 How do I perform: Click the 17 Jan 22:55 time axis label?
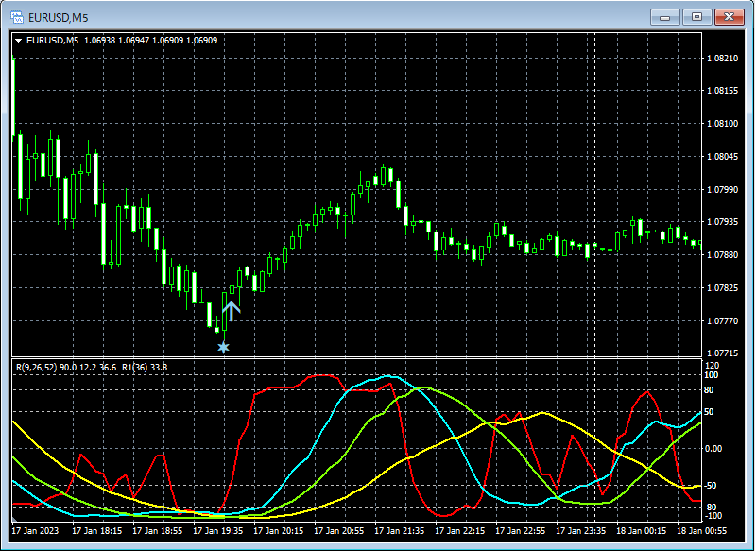(x=521, y=531)
